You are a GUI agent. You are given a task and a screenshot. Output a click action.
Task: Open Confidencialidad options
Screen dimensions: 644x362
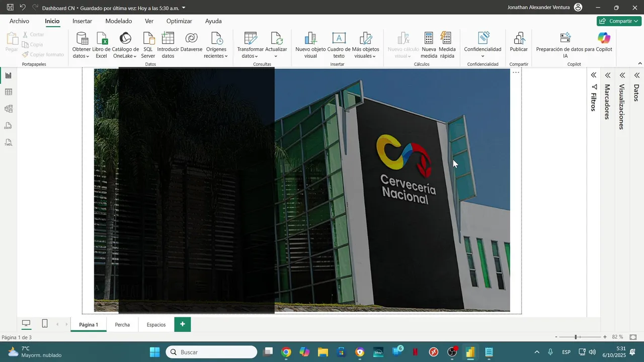[x=482, y=45]
